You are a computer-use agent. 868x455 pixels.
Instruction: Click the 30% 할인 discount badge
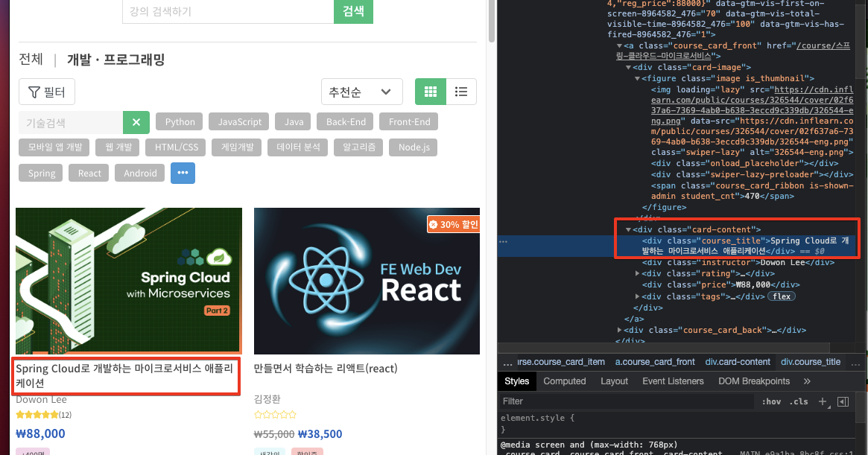point(454,224)
